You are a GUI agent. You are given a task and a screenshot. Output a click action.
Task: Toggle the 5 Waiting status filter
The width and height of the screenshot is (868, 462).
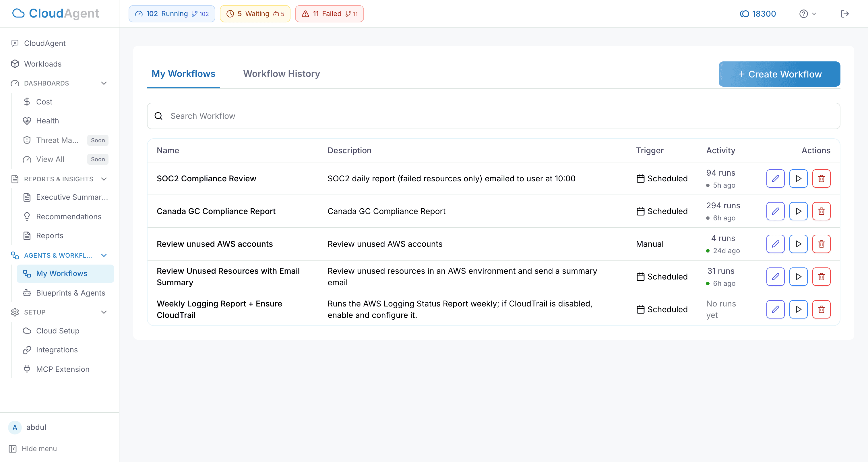pos(255,13)
